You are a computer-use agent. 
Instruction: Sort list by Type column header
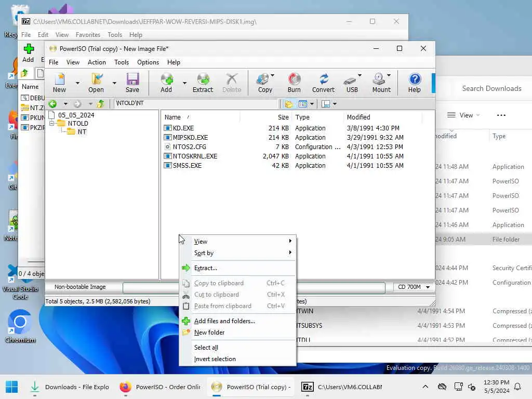(x=317, y=117)
